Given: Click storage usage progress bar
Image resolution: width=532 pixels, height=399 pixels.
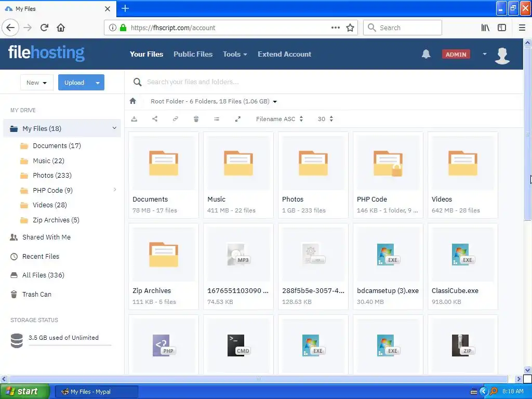Looking at the screenshot, I should pyautogui.click(x=70, y=345).
